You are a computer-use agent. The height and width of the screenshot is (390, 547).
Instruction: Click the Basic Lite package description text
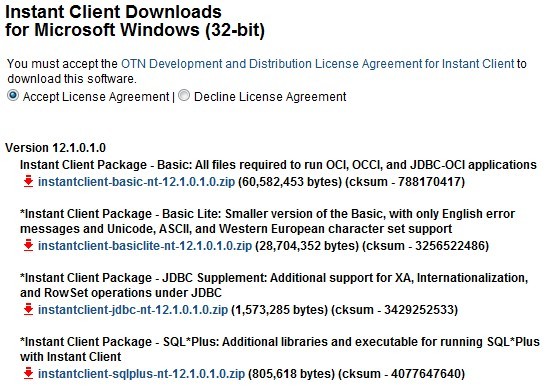coord(268,221)
